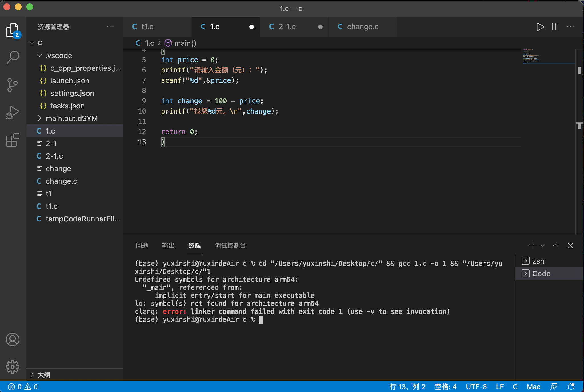The width and height of the screenshot is (584, 392).
Task: Select the zsh terminal instance
Action: tap(549, 261)
